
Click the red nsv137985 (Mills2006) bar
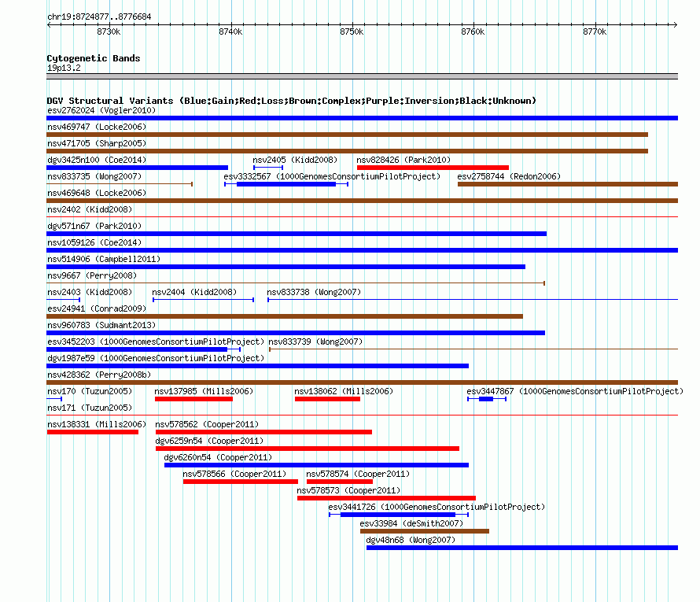click(193, 399)
